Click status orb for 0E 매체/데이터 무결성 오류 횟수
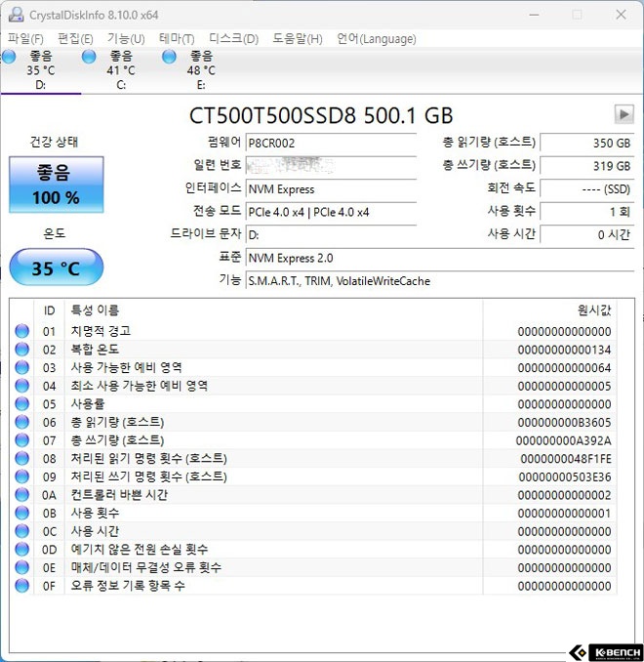The width and height of the screenshot is (644, 662). click(21, 567)
